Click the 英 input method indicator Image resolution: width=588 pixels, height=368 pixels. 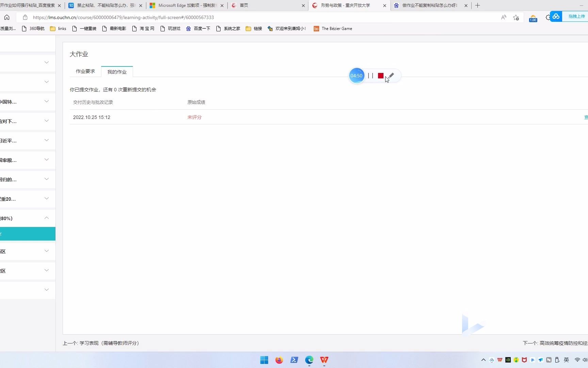[x=566, y=360]
